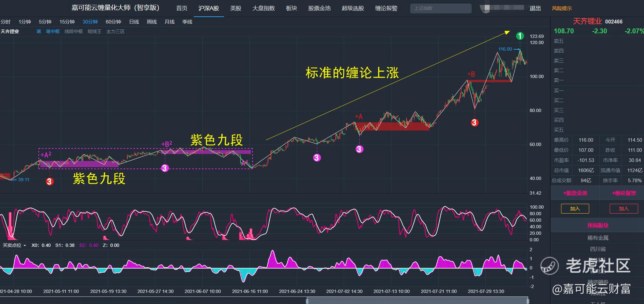Click the right handle of timeline range slider
Viewport: 644px width, 304px height.
528,301
